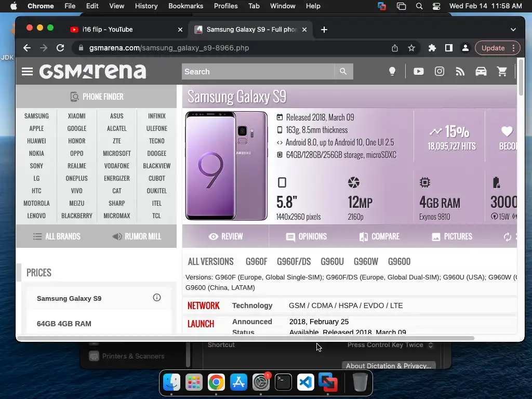This screenshot has height=399, width=532.
Task: Open the RSS feed icon
Action: pyautogui.click(x=460, y=71)
